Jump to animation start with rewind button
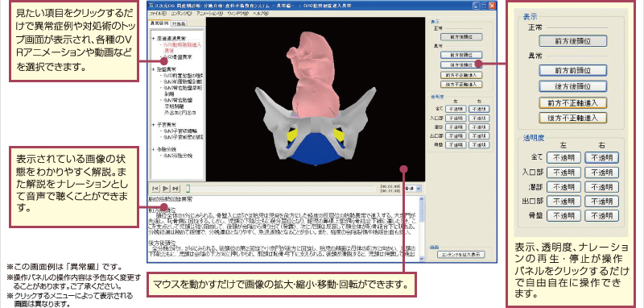The width and height of the screenshot is (644, 308). 155,189
